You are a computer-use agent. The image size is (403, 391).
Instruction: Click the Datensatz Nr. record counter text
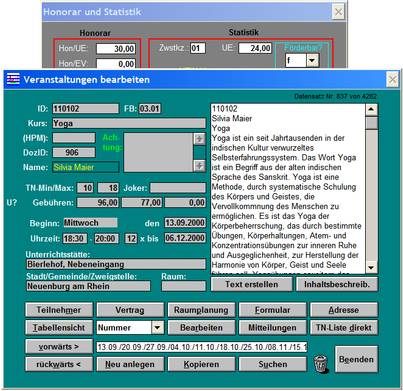335,96
